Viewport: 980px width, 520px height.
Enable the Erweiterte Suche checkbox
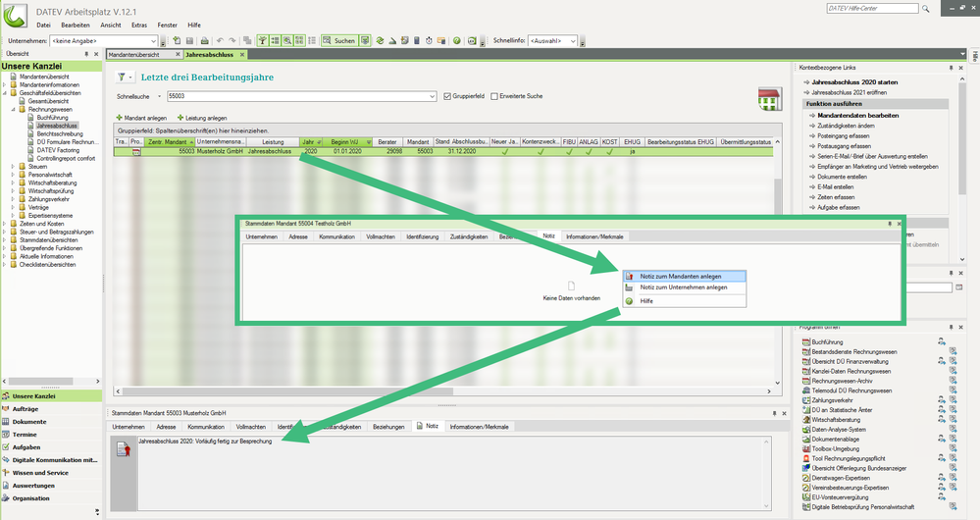tap(494, 96)
